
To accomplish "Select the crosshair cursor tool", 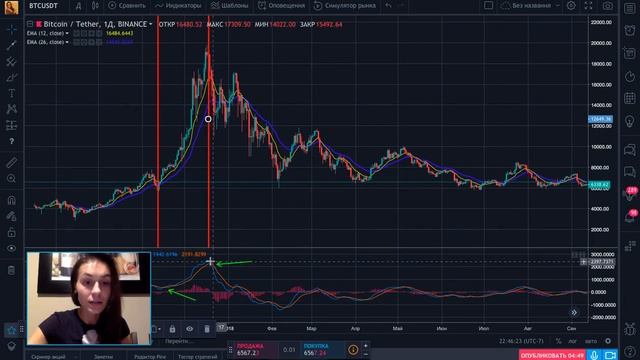I will coord(11,29).
